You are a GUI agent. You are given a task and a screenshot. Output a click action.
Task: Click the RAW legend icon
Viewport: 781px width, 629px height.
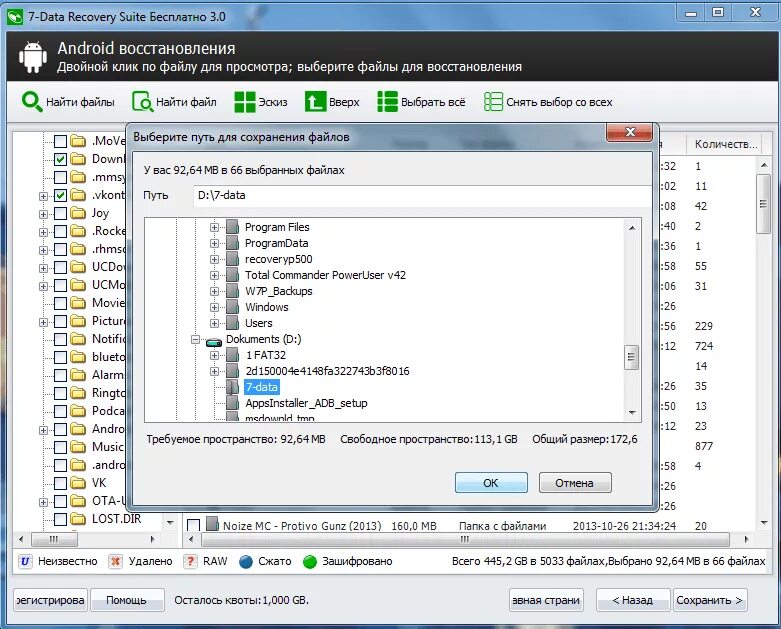(x=190, y=561)
